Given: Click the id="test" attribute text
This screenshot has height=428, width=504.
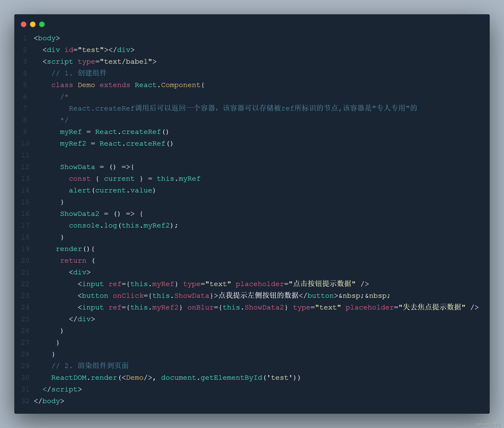Looking at the screenshot, I should 84,50.
